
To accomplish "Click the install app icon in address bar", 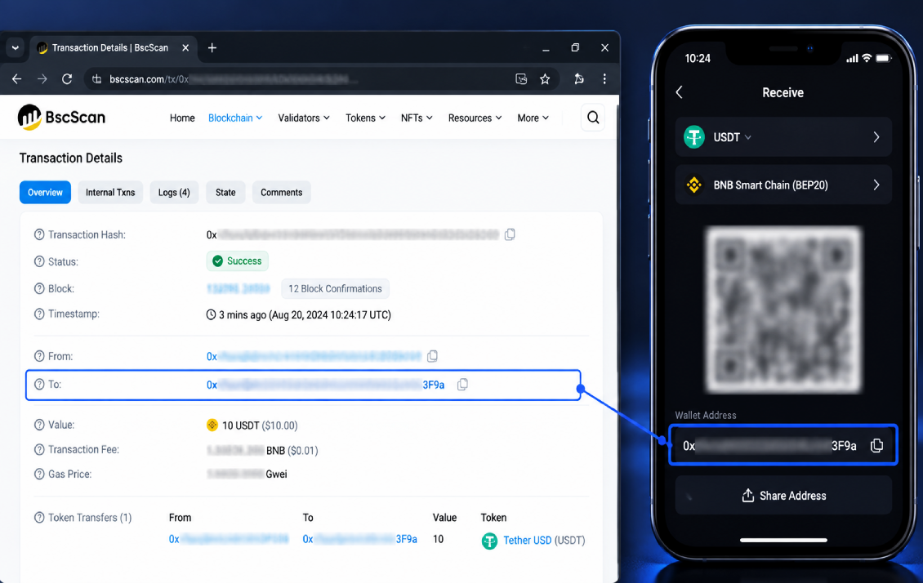I will 521,79.
